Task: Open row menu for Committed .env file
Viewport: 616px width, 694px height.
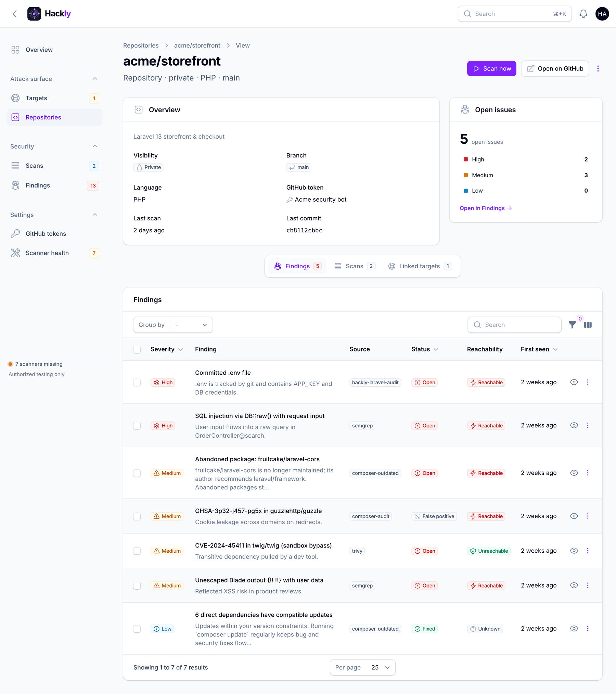Action: tap(588, 382)
